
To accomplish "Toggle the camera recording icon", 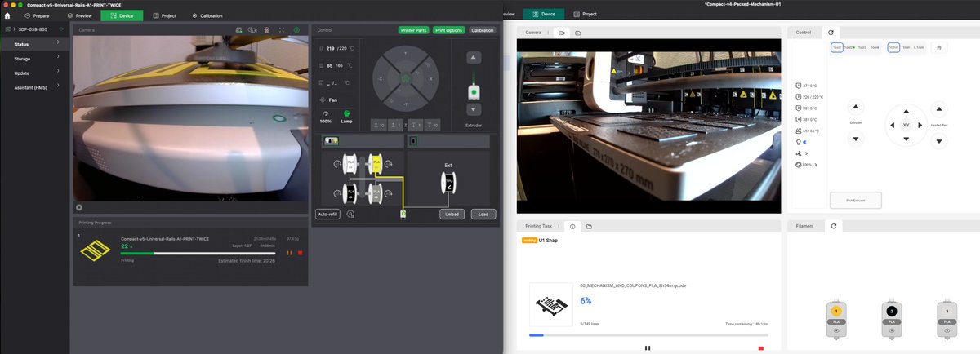I will pyautogui.click(x=253, y=29).
